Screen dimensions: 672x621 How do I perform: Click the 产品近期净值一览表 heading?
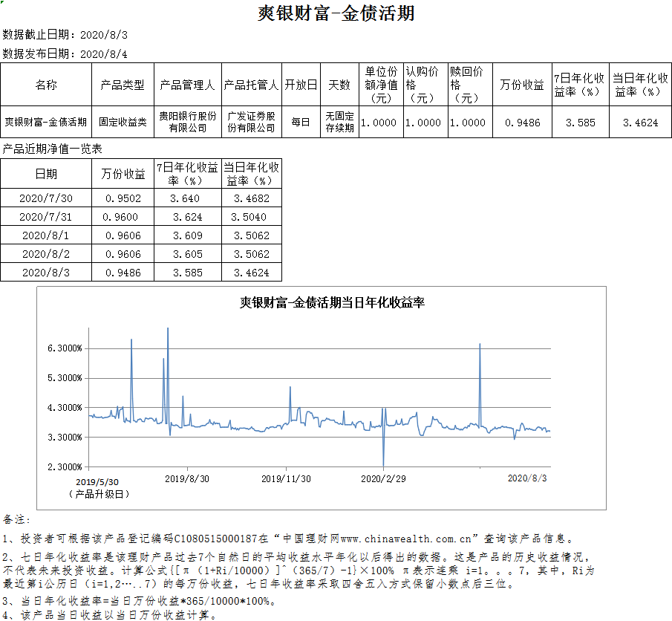pos(52,149)
